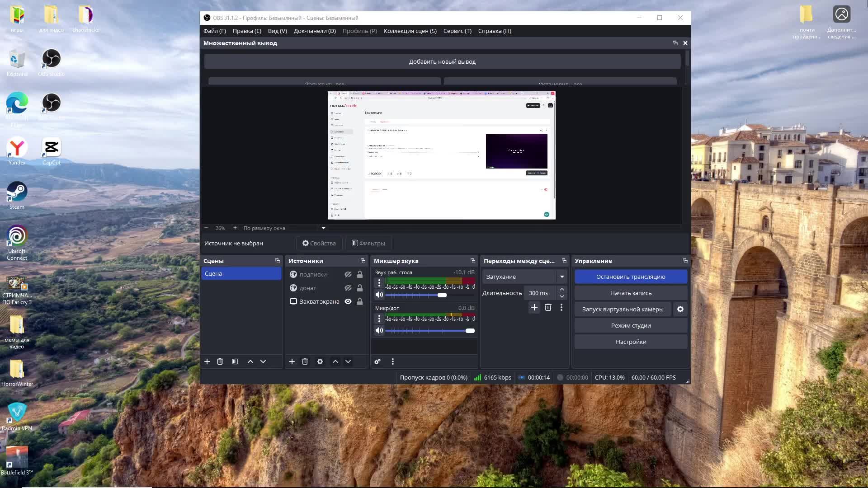Click Добавить новый вывод button
This screenshot has width=868, height=488.
tap(442, 61)
